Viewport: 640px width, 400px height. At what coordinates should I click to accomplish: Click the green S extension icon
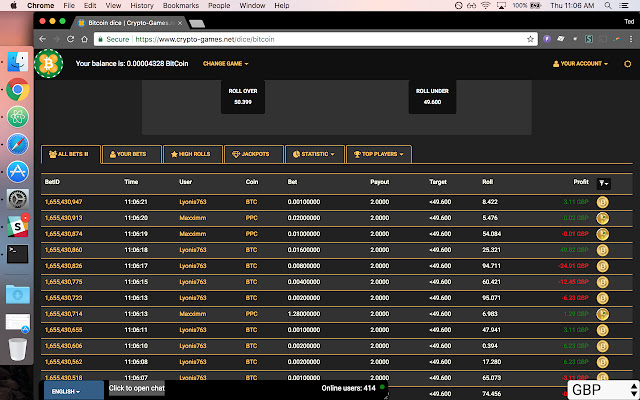[589, 39]
